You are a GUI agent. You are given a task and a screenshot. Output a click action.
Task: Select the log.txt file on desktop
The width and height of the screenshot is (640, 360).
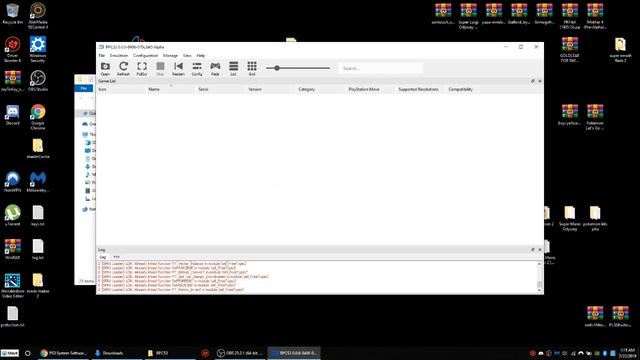coord(38,249)
